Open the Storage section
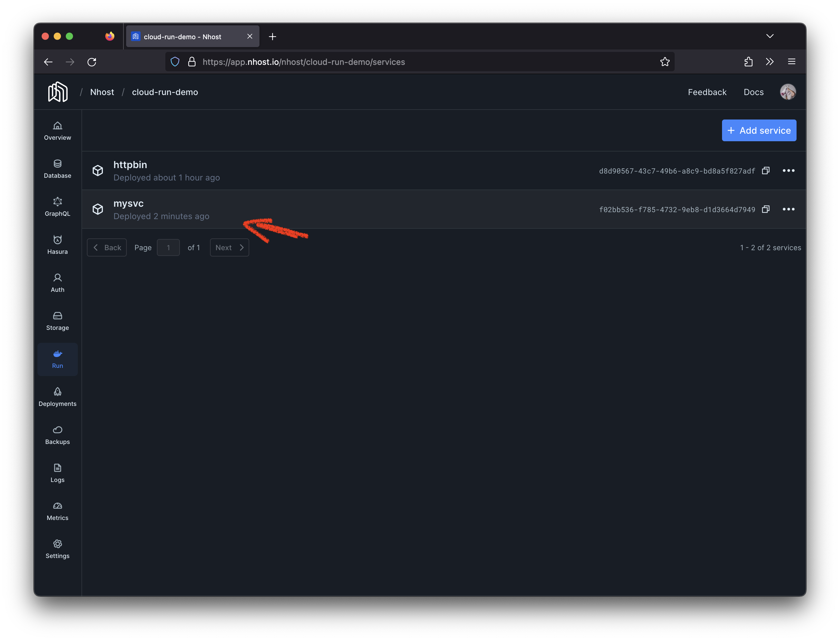The height and width of the screenshot is (641, 840). click(x=57, y=320)
